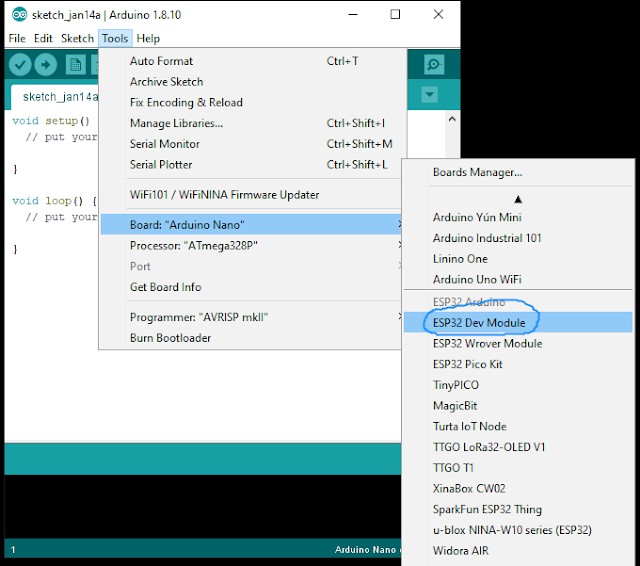Open the Sketch menu

pyautogui.click(x=77, y=38)
